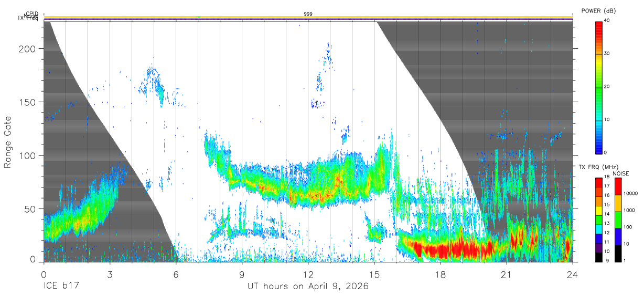Click the 18 label on the TX FRQ legend

(607, 177)
